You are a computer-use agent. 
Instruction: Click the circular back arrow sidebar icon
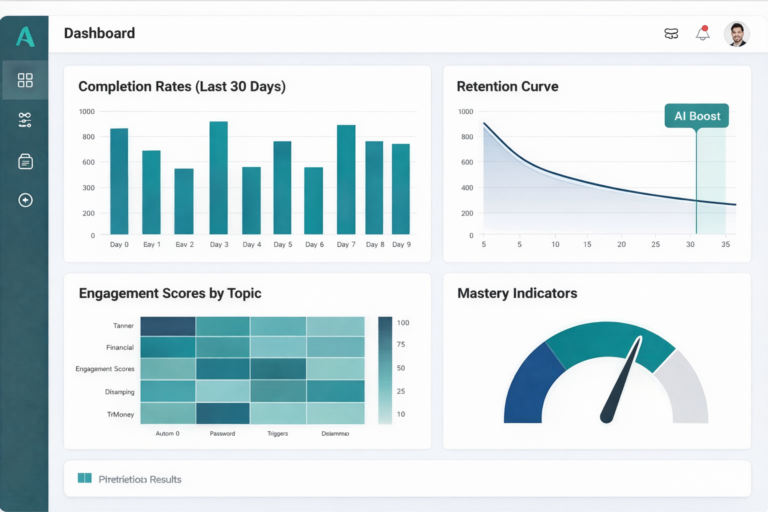pos(25,200)
